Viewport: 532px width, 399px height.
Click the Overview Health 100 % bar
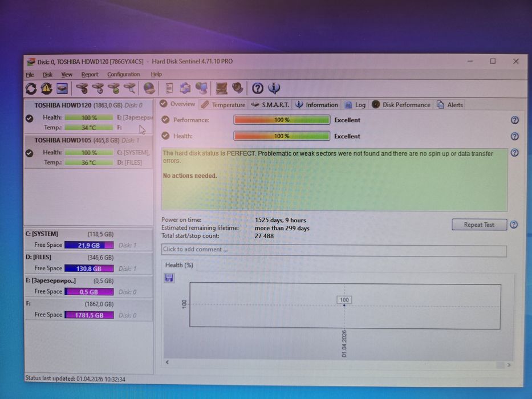pyautogui.click(x=282, y=136)
